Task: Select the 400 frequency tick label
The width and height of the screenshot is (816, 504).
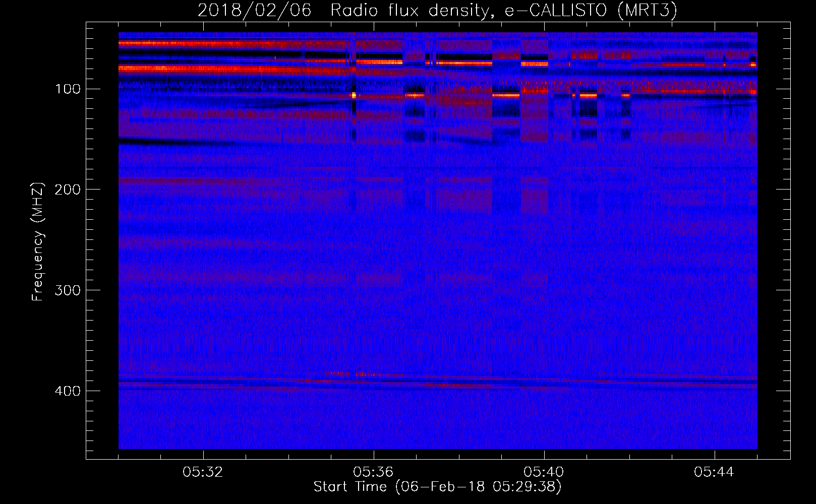Action: [68, 391]
